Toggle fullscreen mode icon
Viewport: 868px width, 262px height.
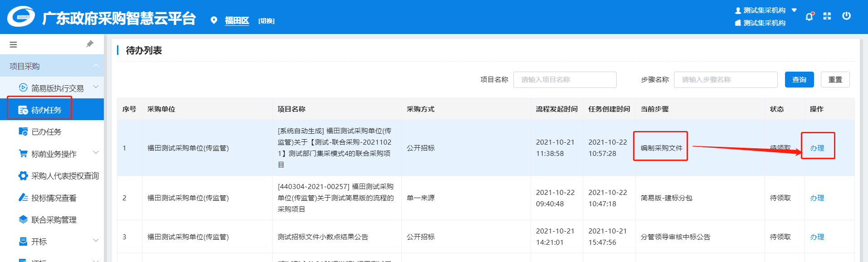point(827,16)
